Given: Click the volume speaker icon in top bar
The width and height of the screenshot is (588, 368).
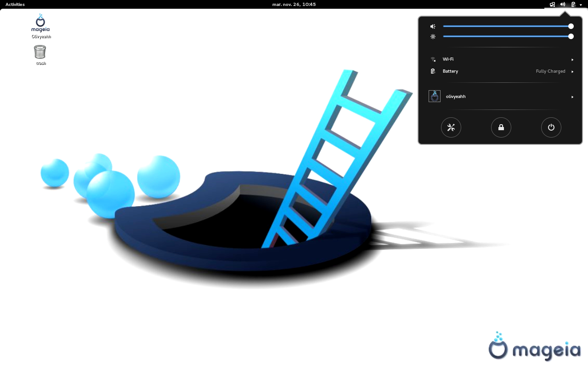Looking at the screenshot, I should click(563, 4).
